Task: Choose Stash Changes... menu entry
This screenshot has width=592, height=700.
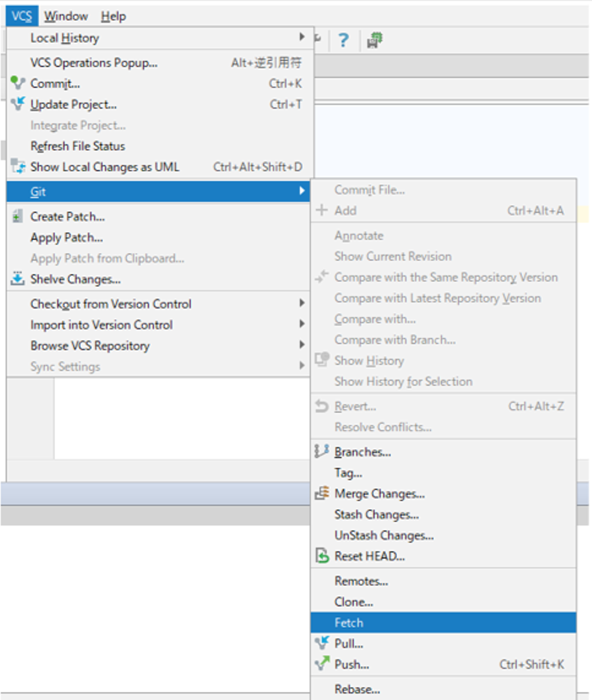Action: pos(443,514)
